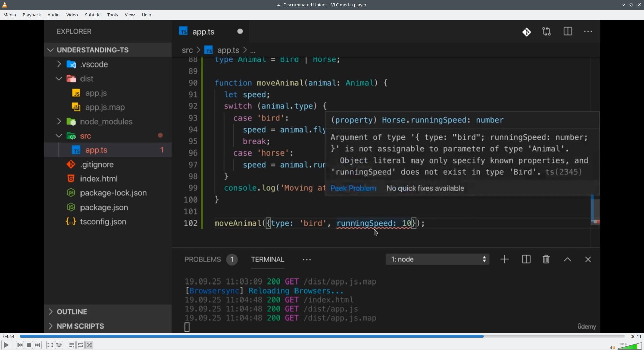Open the '1: node' terminal dropdown
Screen dimensions: 644x350
(437, 259)
